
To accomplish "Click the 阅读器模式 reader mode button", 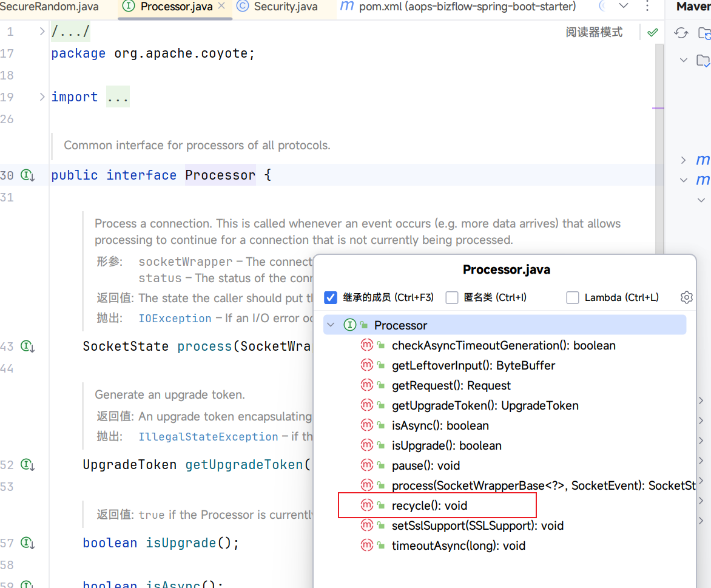I will 594,33.
